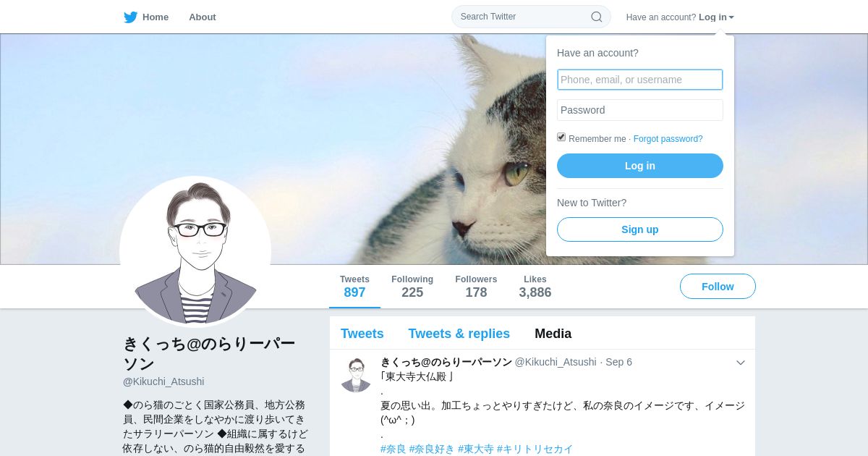Focus the Phone, email, or username field

pos(640,80)
